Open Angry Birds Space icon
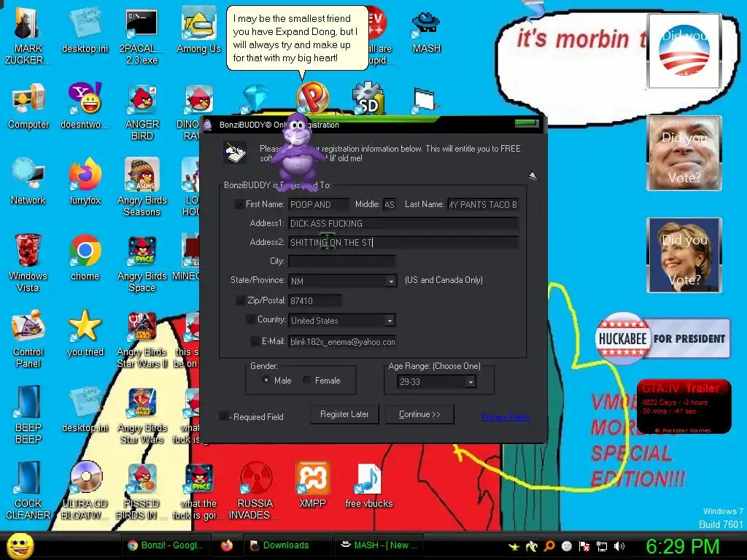747x560 pixels. [x=142, y=264]
